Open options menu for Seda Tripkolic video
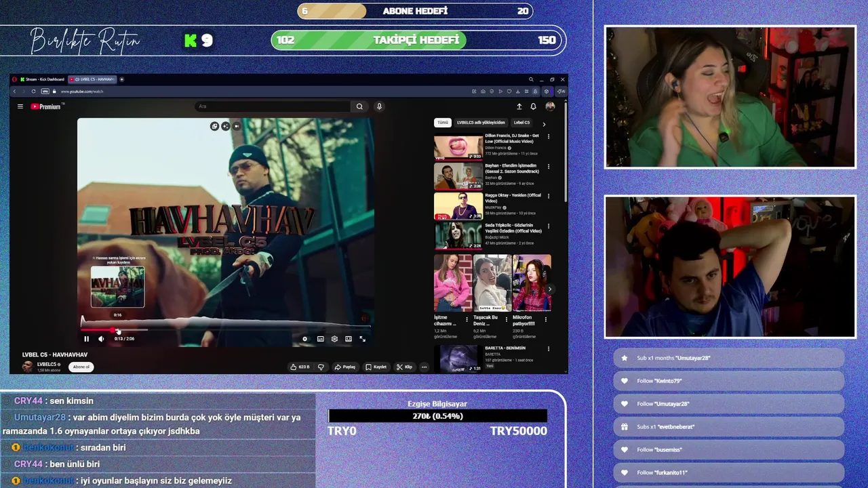868x488 pixels. pyautogui.click(x=549, y=226)
